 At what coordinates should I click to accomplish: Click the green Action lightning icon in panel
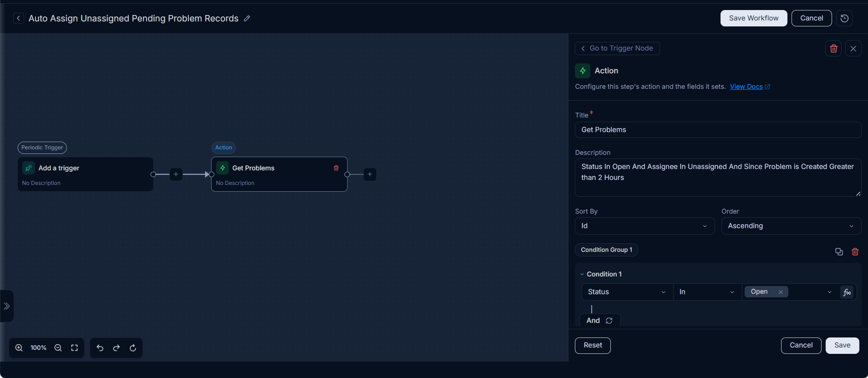pos(583,71)
